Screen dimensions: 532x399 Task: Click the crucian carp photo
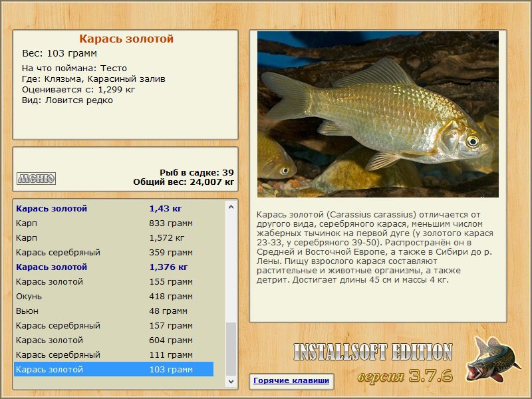[x=378, y=114]
